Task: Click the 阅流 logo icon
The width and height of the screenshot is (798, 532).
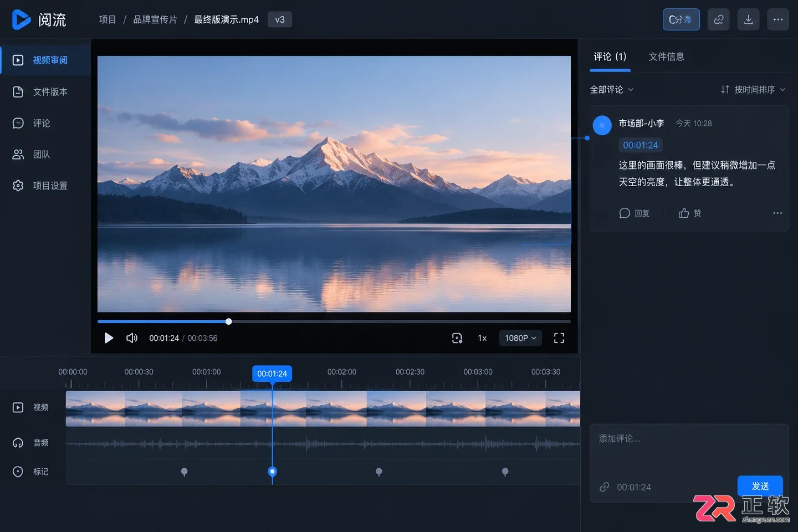Action: point(21,19)
